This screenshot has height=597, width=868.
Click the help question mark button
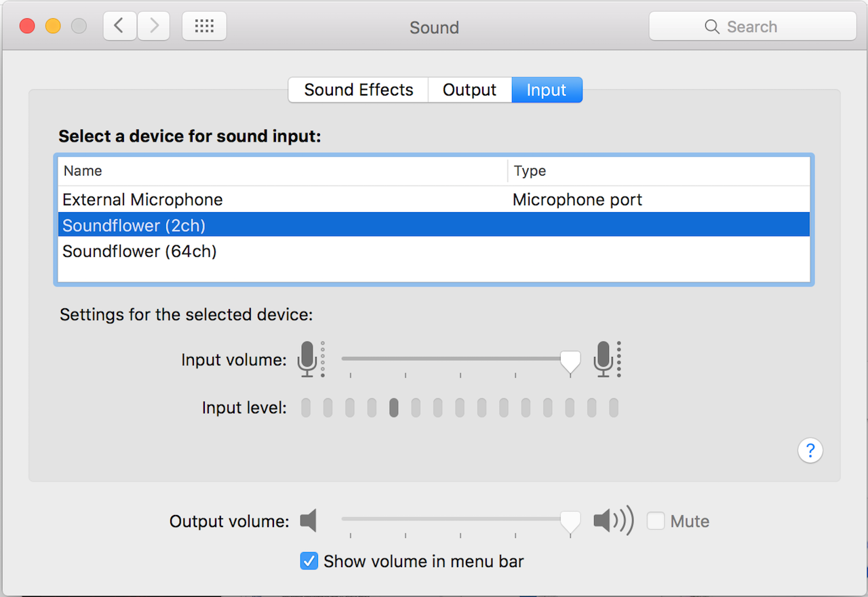(810, 450)
